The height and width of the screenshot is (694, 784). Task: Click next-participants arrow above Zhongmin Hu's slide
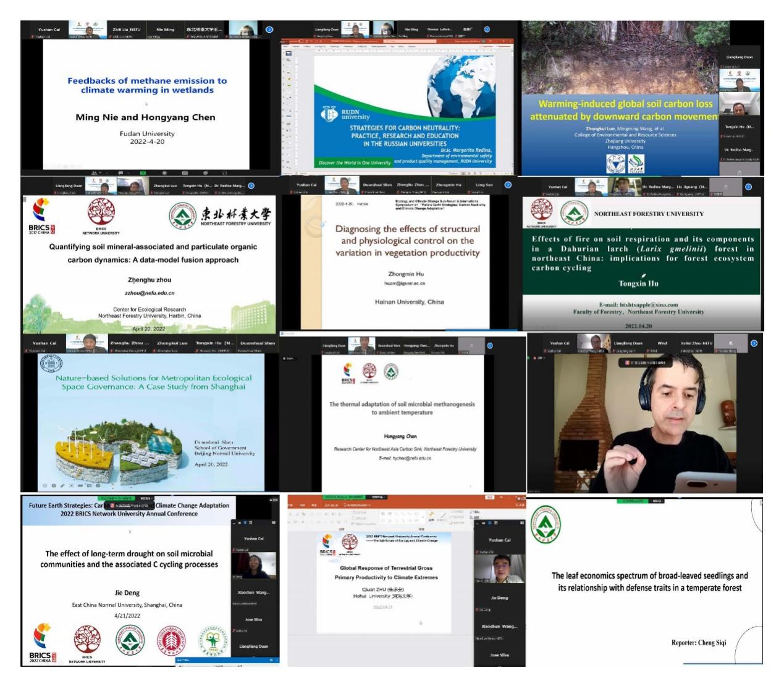pyautogui.click(x=508, y=185)
